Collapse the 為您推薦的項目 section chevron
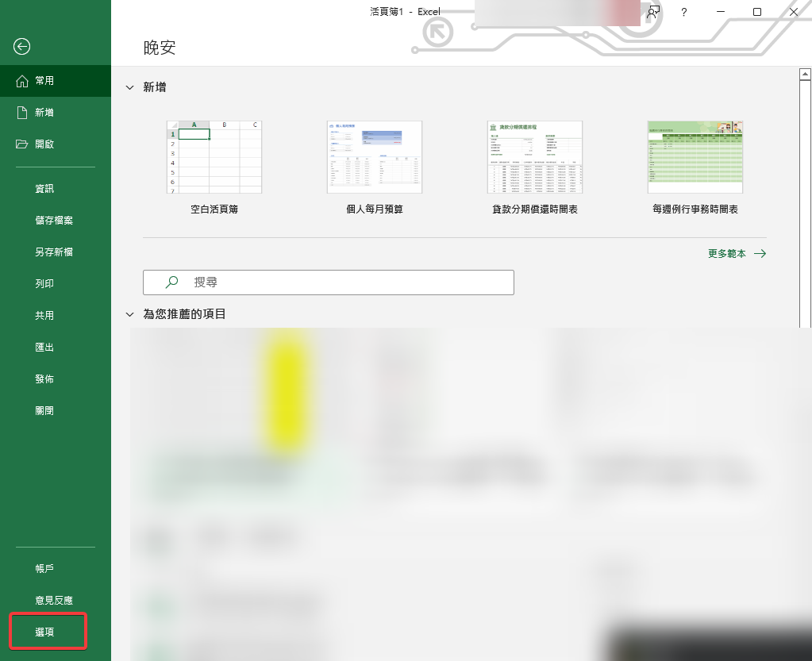The width and height of the screenshot is (812, 661). 130,314
